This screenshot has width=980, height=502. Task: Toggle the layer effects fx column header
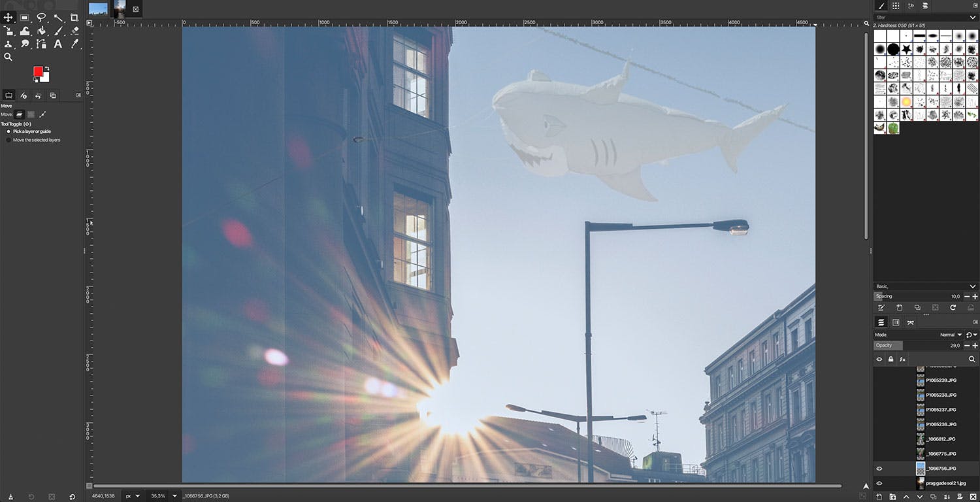tap(902, 359)
